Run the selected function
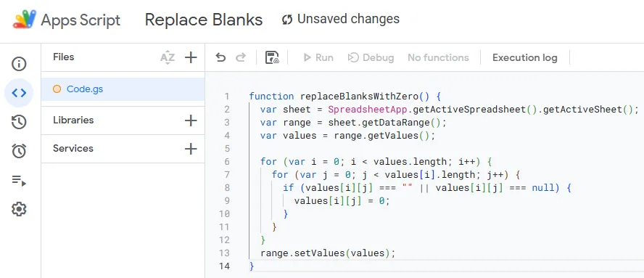The image size is (644, 278). (318, 57)
